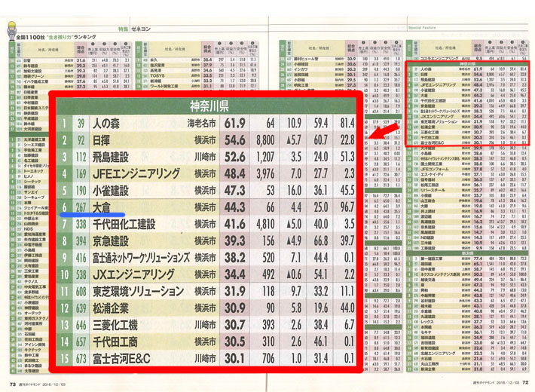Click the sales figure 8,800 in the enlarged table

click(x=265, y=140)
